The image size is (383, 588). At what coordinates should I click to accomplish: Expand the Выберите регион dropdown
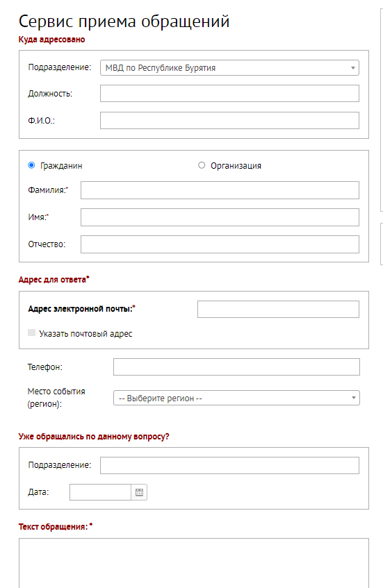pos(236,398)
